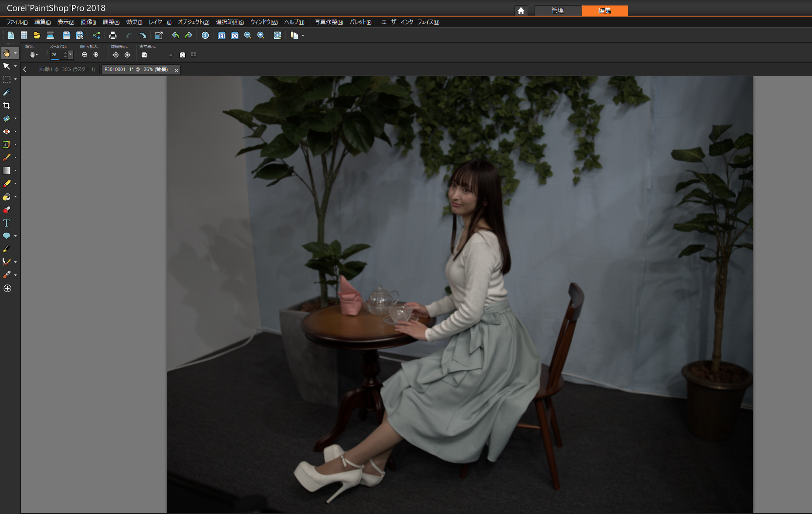Image resolution: width=812 pixels, height=514 pixels.
Task: Select the Dropper tool
Action: click(7, 92)
